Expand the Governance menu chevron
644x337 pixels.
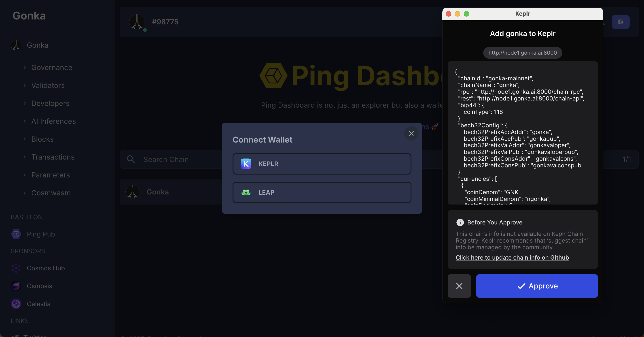(x=25, y=68)
